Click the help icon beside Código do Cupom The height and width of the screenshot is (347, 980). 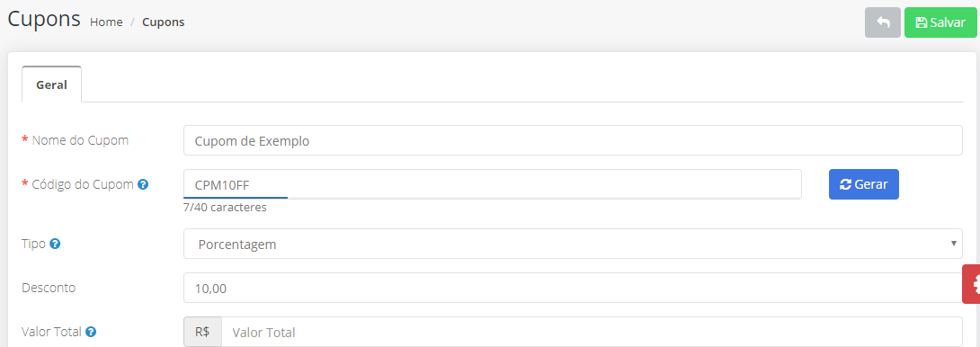point(143,184)
